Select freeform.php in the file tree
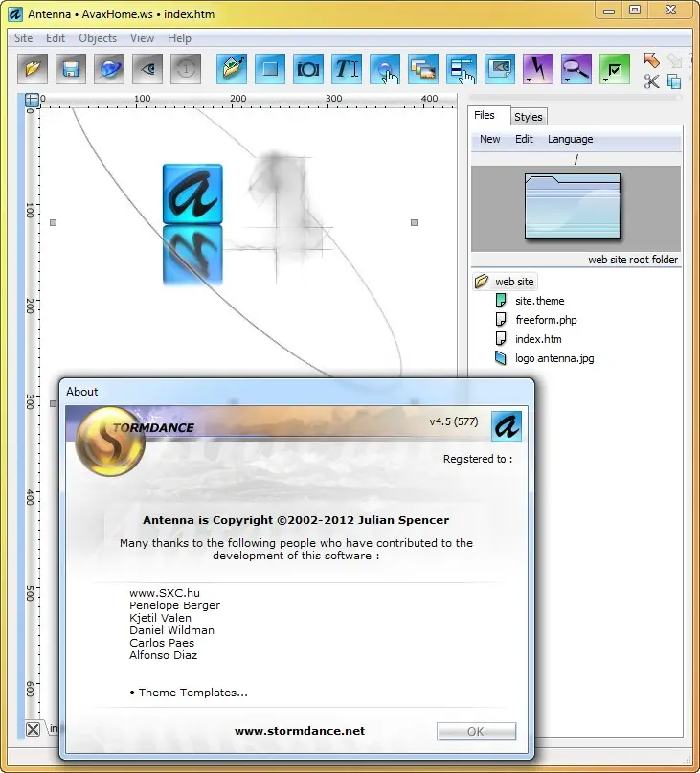The image size is (700, 773). tap(546, 320)
